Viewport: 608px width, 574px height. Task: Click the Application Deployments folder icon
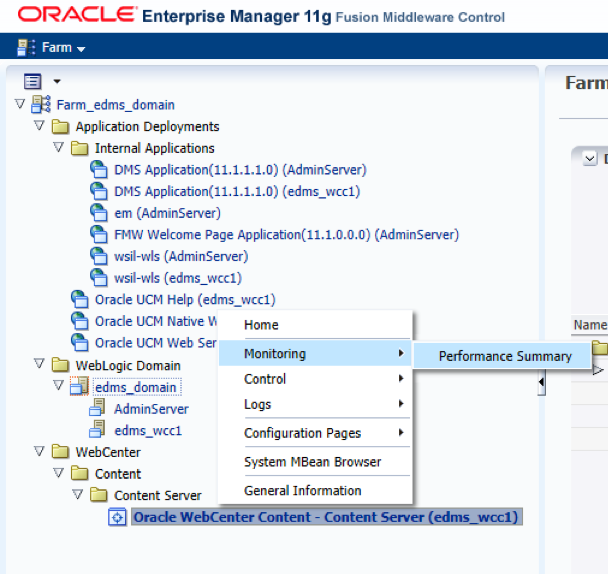pyautogui.click(x=60, y=126)
